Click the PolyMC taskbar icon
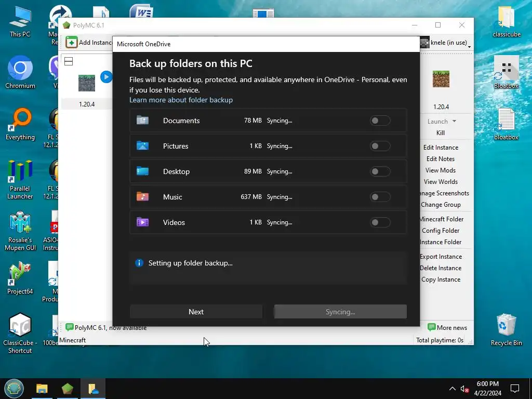 [x=67, y=389]
